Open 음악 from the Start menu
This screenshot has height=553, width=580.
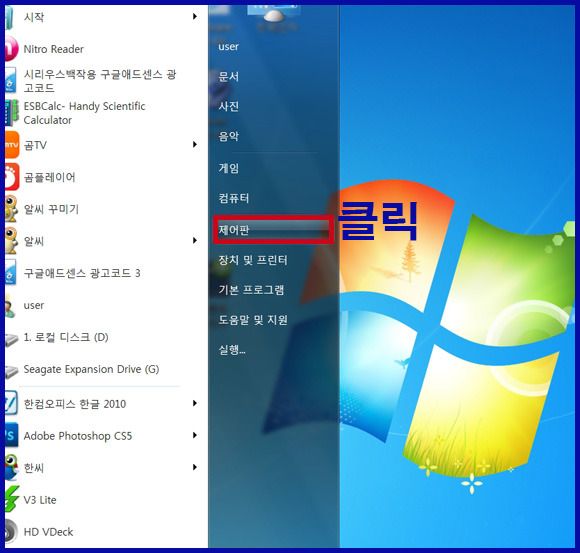point(229,136)
